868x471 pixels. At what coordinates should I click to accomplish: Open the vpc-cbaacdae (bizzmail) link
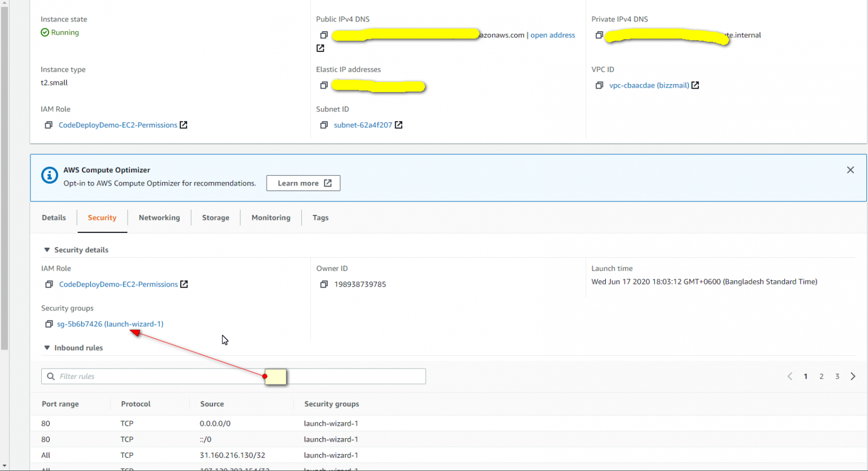coord(648,85)
